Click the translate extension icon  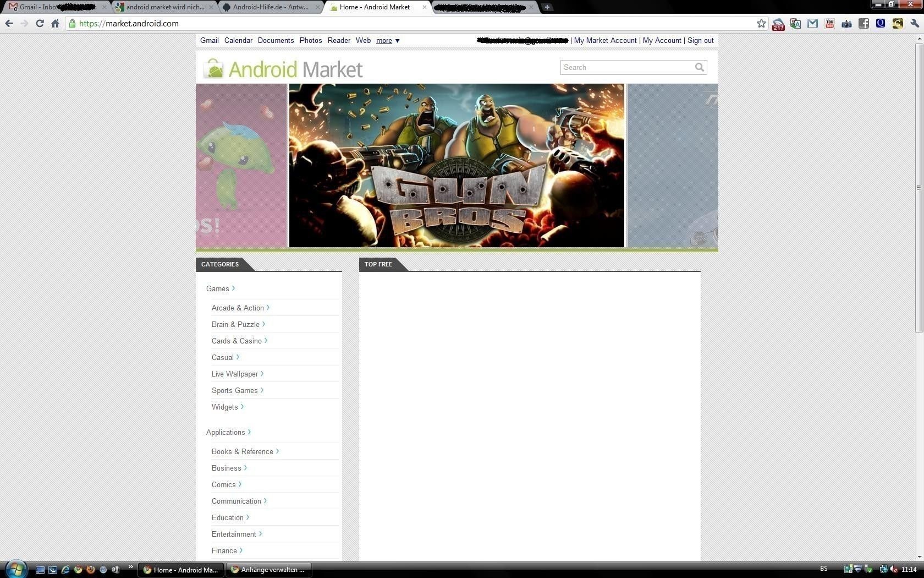tap(795, 23)
